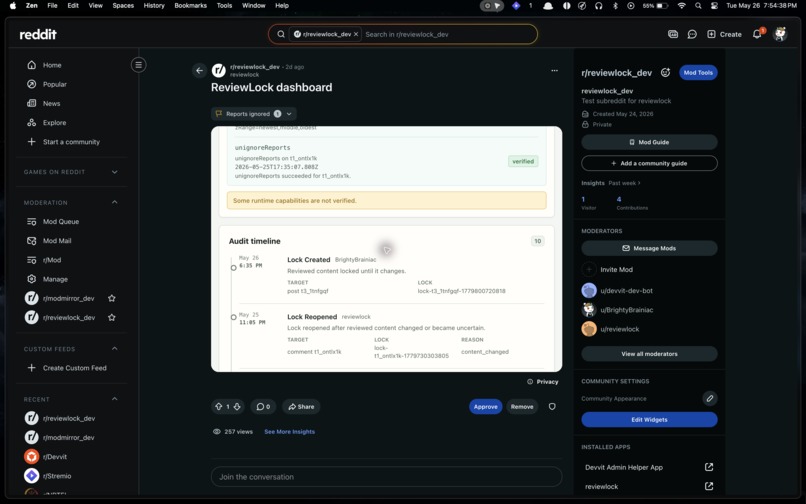Open the File menu
Screen dimensions: 806x504
coord(52,6)
